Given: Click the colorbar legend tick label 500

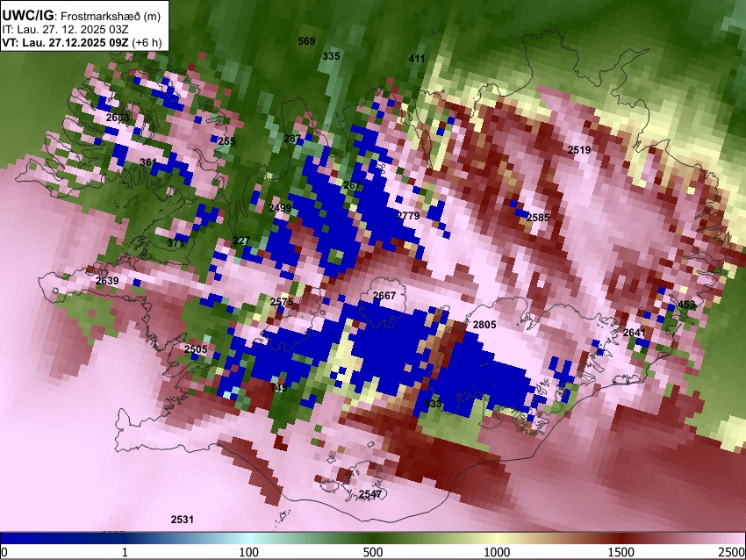Looking at the screenshot, I should (x=373, y=552).
